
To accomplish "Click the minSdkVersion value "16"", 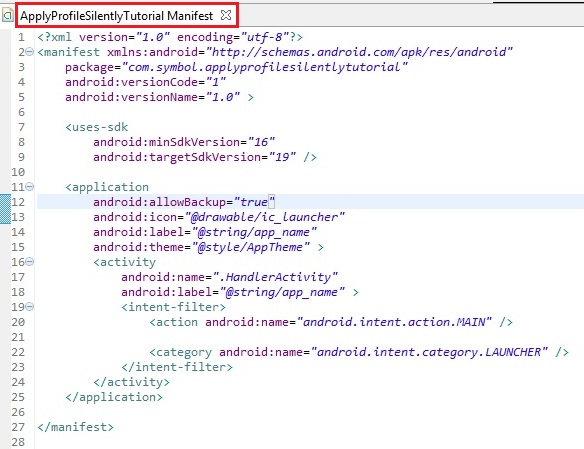I will click(x=261, y=142).
